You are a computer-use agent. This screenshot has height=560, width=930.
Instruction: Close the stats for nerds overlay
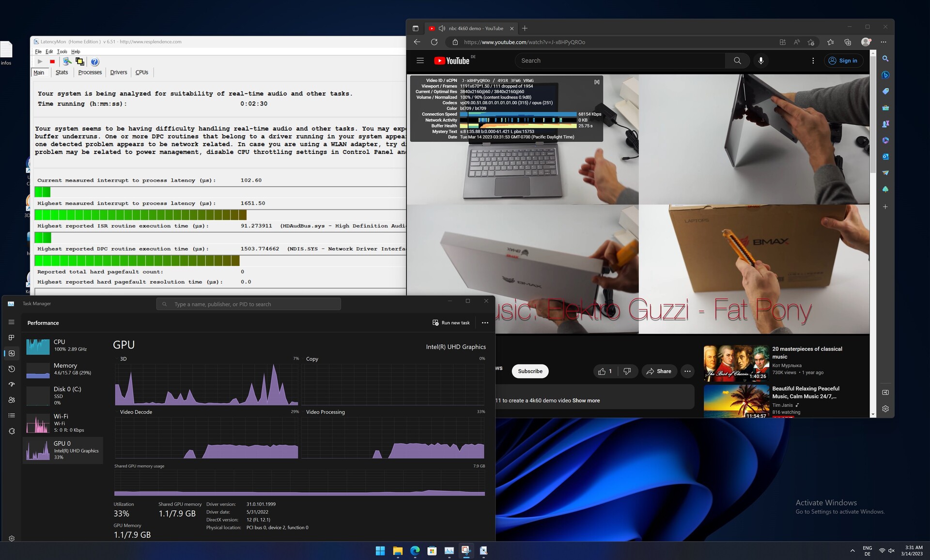click(597, 82)
